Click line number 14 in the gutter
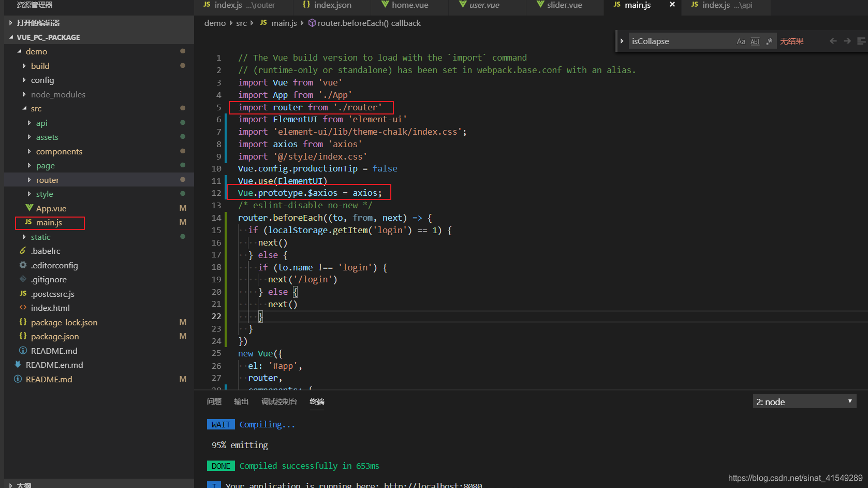 click(216, 218)
